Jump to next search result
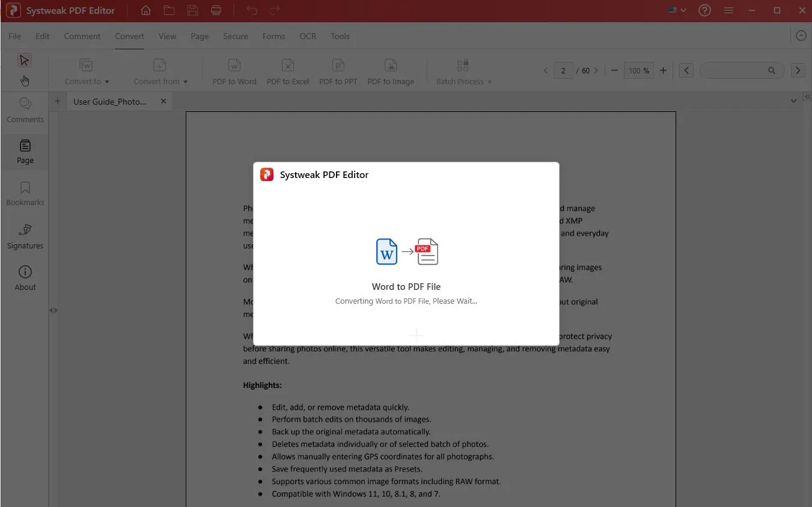Viewport: 812px width, 507px height. (798, 70)
